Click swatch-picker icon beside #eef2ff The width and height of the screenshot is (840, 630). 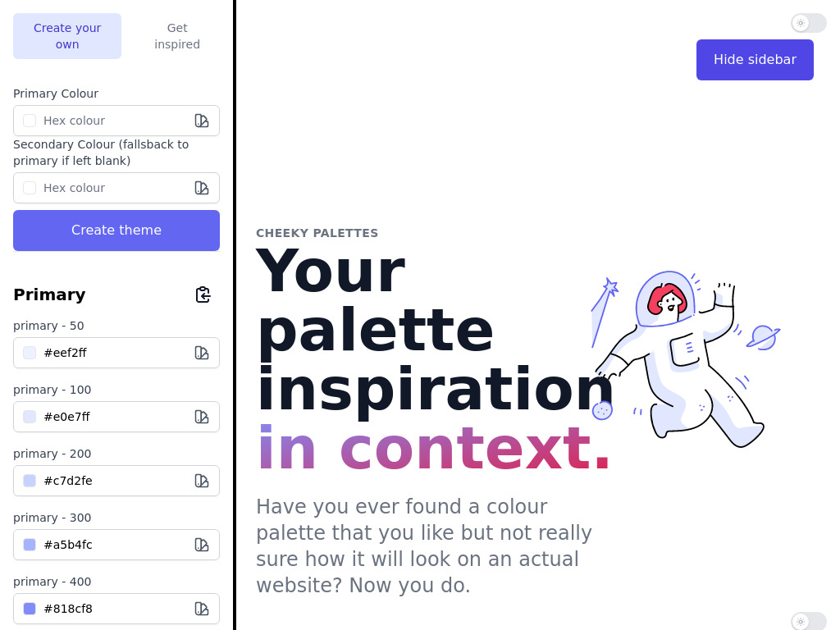(x=202, y=353)
